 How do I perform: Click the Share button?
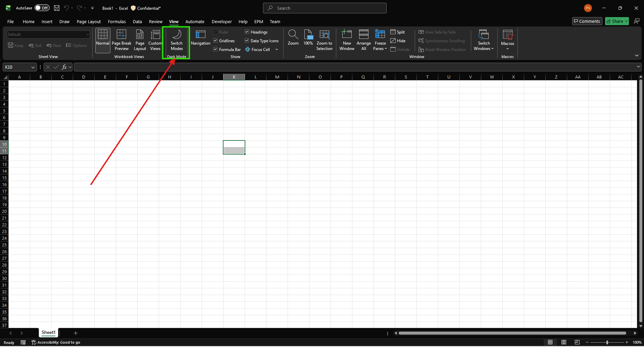(x=617, y=21)
